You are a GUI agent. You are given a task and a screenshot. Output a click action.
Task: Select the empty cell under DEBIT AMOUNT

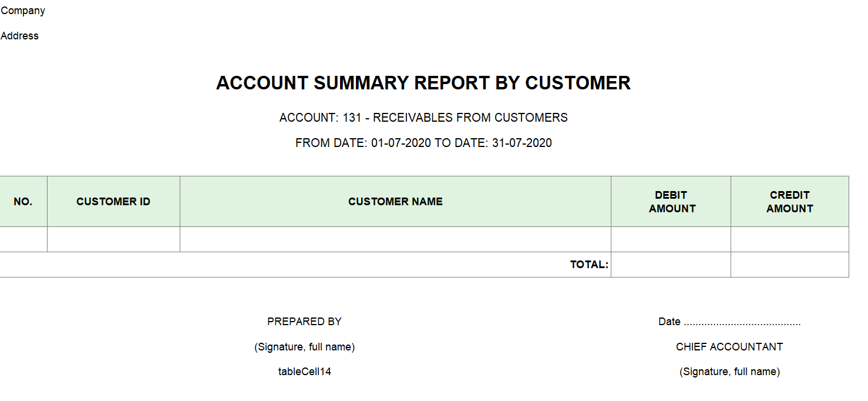[671, 239]
